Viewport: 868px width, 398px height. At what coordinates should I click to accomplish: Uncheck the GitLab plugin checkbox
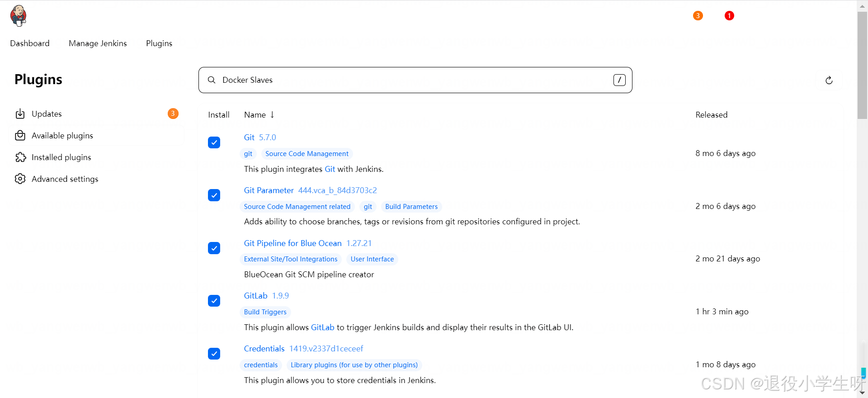(214, 301)
